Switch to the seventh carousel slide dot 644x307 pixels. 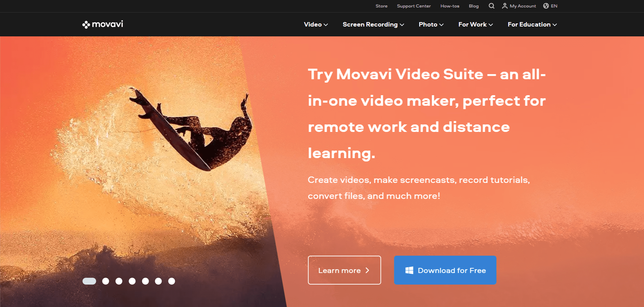[171, 281]
